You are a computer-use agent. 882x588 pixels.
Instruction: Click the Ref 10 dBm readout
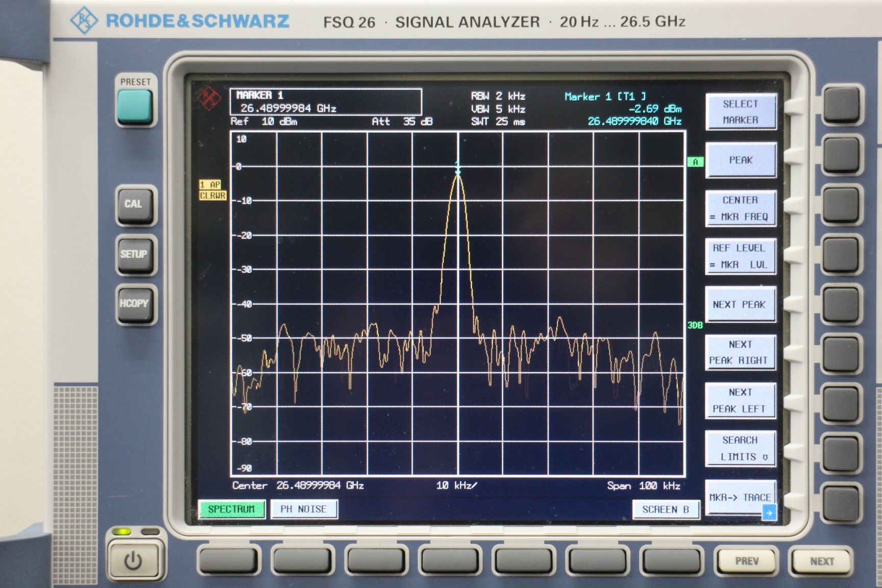pos(264,121)
